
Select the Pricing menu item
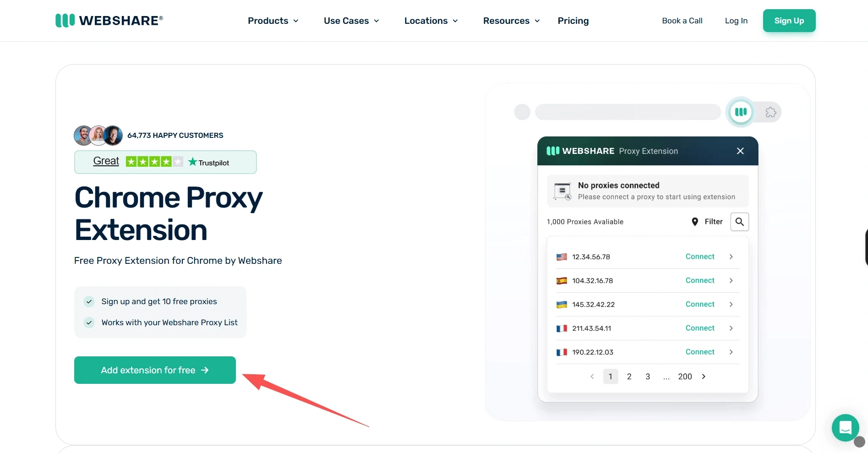coord(573,21)
